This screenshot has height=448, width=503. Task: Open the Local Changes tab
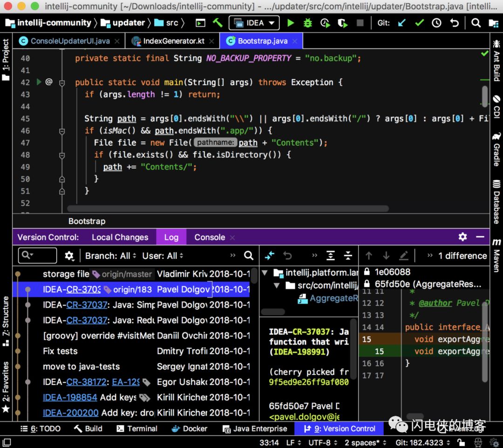(120, 238)
